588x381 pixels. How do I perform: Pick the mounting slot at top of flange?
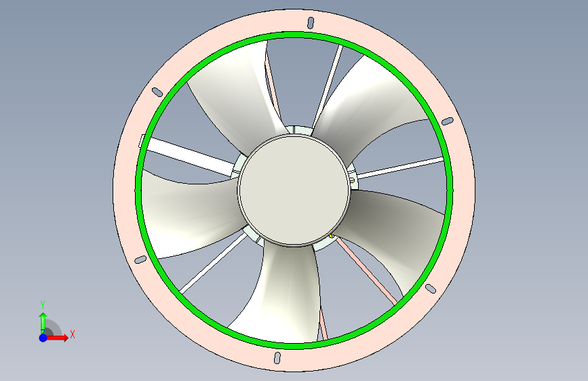[311, 23]
